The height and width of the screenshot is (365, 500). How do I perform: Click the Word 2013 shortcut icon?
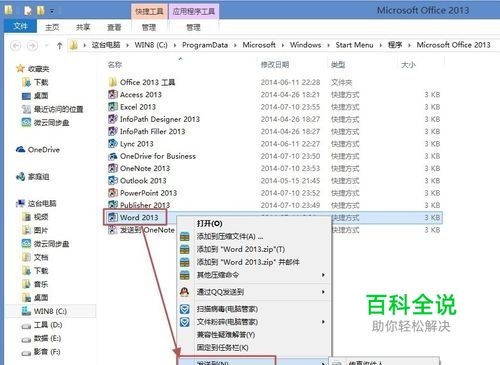pos(113,217)
